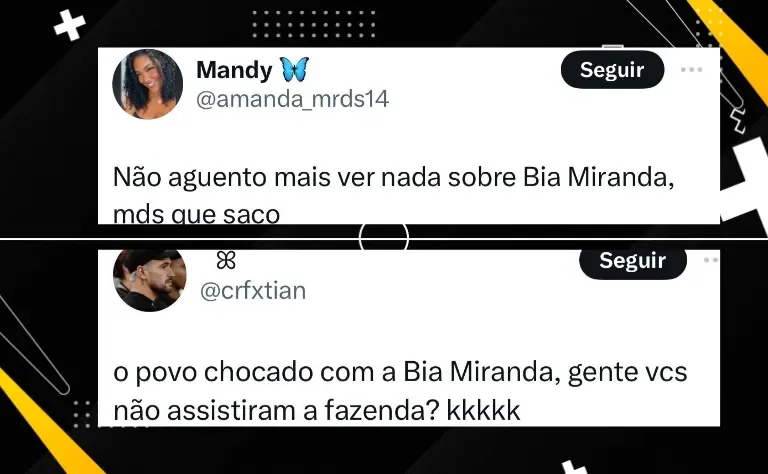Click the Mandy display name
The height and width of the screenshot is (474, 768).
click(234, 70)
